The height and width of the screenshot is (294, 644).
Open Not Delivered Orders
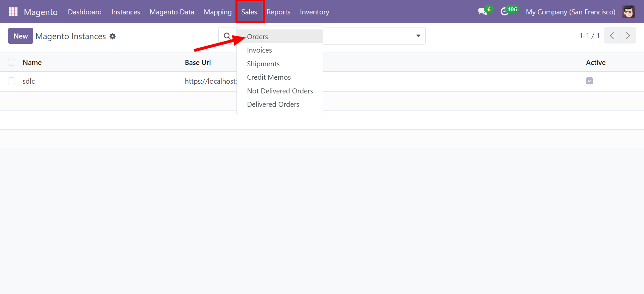click(280, 91)
